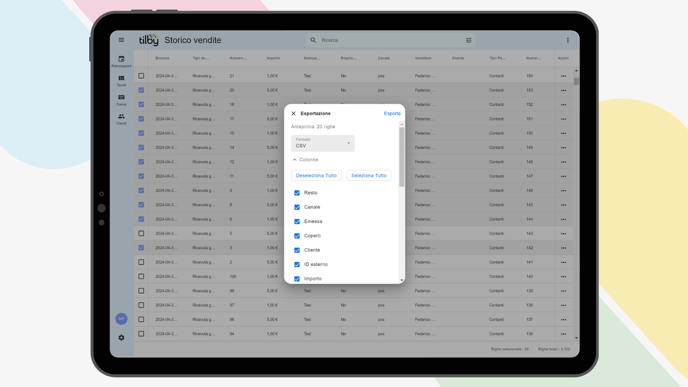Open the Formato CSV dropdown
The image size is (688, 387).
click(323, 143)
